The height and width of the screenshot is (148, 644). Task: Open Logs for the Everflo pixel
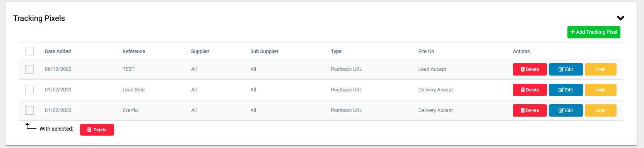600,110
